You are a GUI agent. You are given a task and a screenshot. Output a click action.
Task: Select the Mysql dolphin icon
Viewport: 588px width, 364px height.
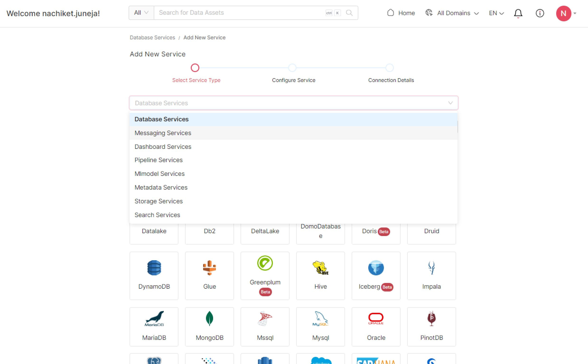[320, 318]
